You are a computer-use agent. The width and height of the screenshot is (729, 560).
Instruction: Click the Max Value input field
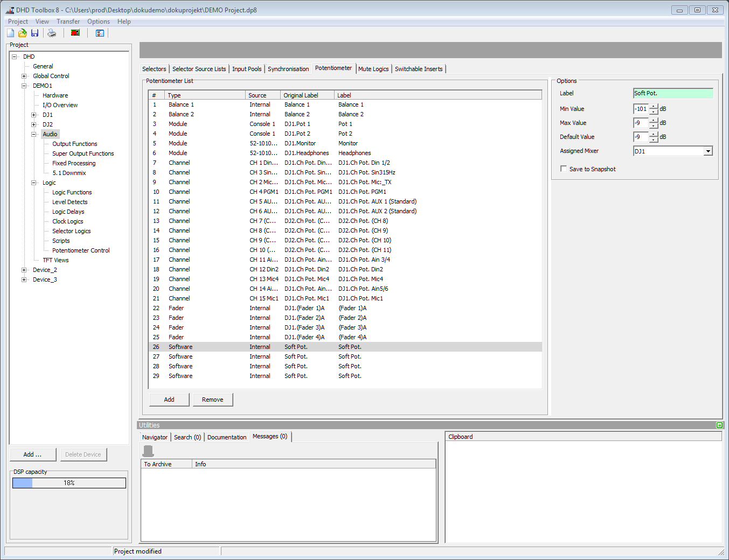[641, 123]
